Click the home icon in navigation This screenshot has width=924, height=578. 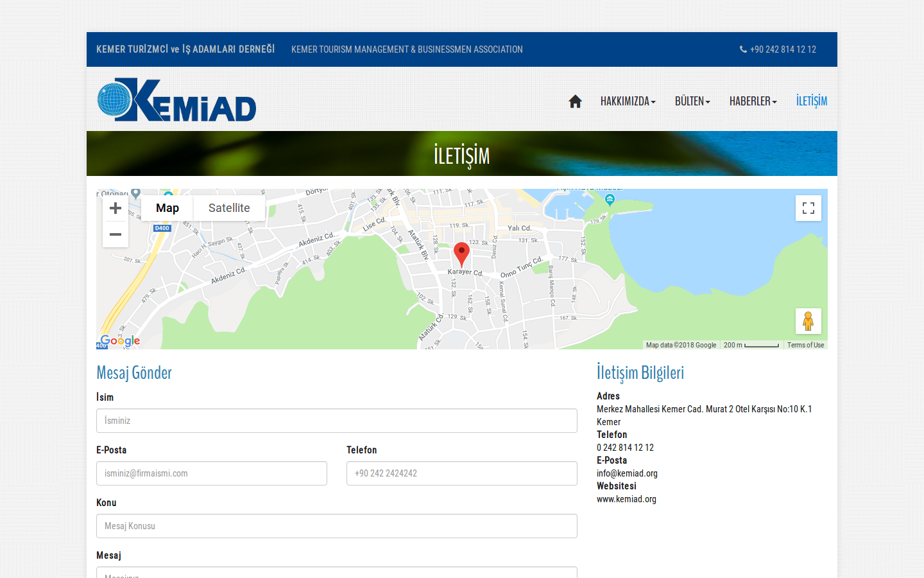(575, 101)
